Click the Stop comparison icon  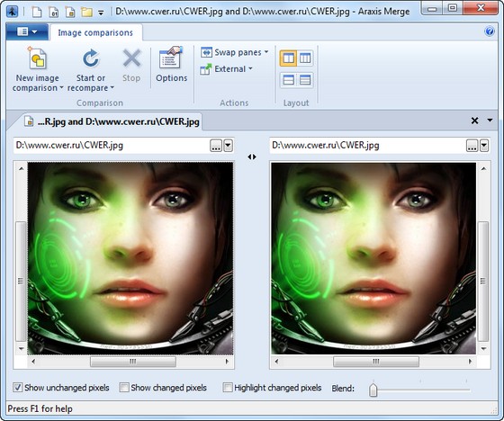point(131,58)
